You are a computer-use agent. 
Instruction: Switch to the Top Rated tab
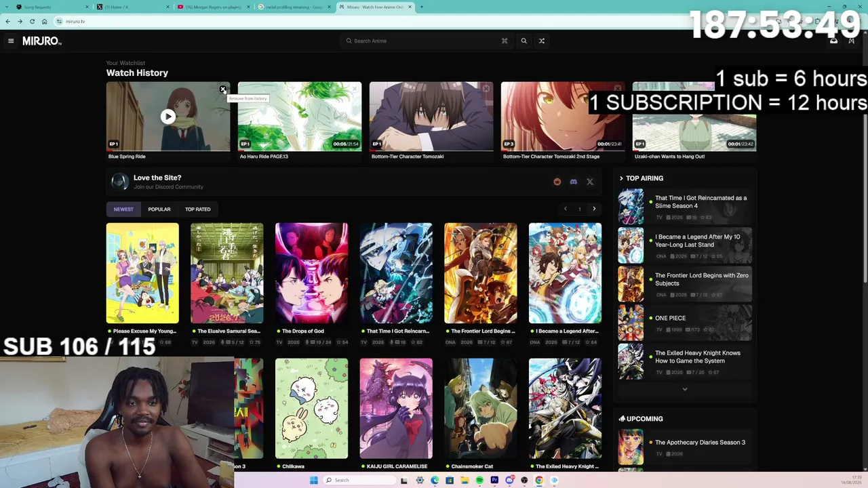(x=198, y=209)
